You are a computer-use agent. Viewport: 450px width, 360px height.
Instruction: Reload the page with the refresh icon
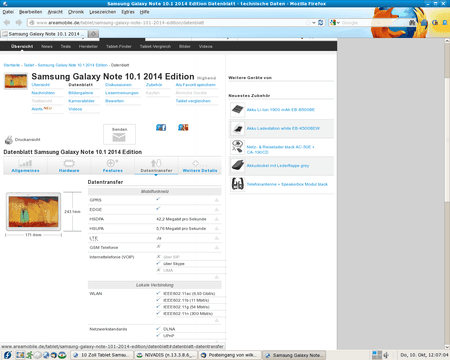point(321,23)
